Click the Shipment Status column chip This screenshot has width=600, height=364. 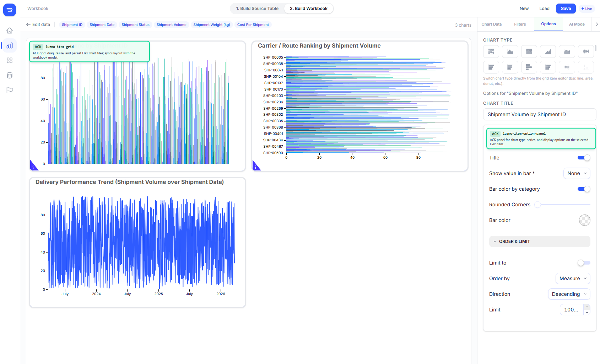(x=135, y=25)
